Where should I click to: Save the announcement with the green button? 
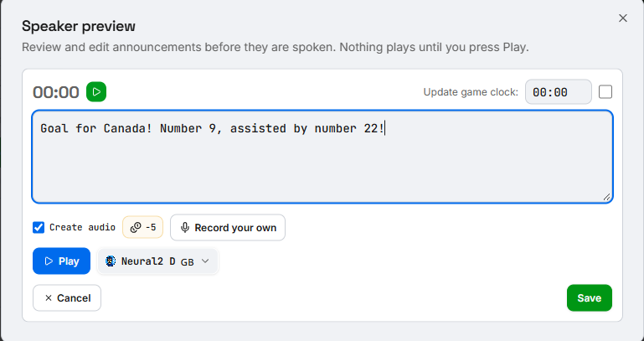pyautogui.click(x=590, y=298)
